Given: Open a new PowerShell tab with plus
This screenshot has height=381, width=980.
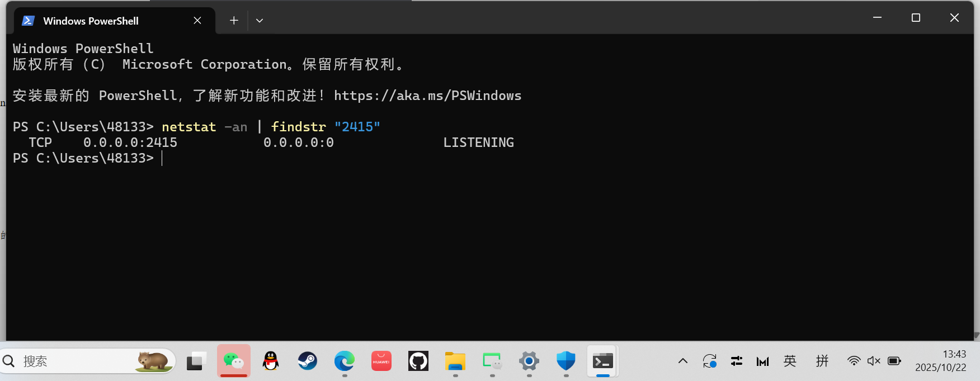Looking at the screenshot, I should [x=234, y=21].
